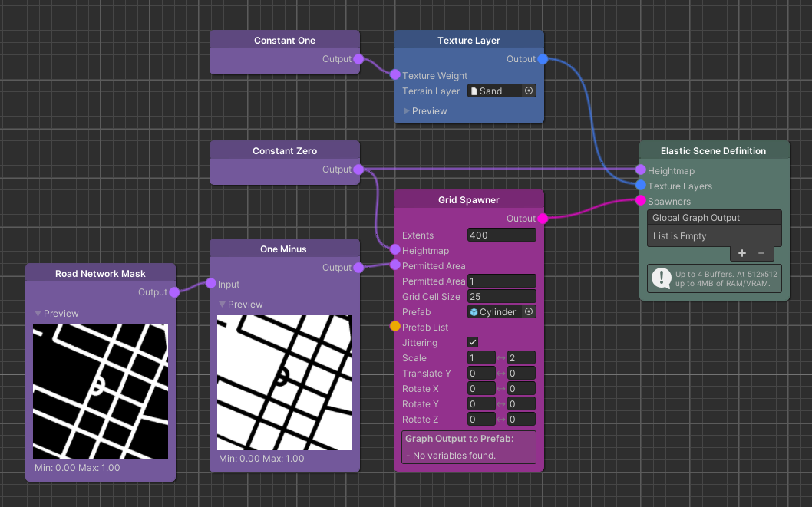The image size is (812, 507).
Task: Click the Sand terrain layer object picker icon
Action: [x=528, y=91]
